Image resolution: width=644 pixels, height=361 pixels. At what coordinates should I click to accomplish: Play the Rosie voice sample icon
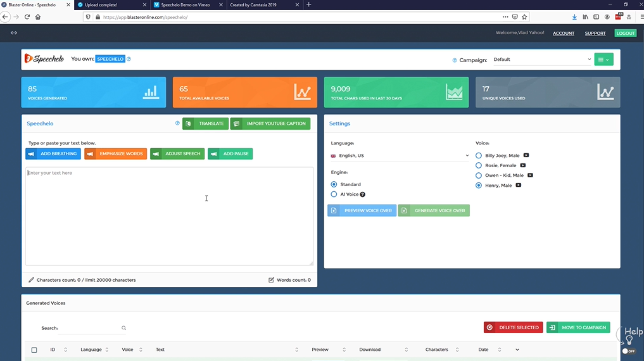pos(523,165)
